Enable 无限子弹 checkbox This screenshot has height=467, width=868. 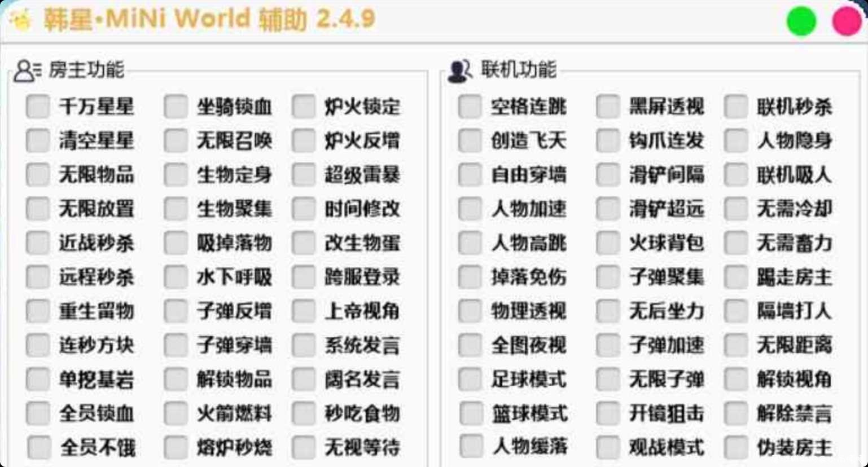pyautogui.click(x=608, y=380)
